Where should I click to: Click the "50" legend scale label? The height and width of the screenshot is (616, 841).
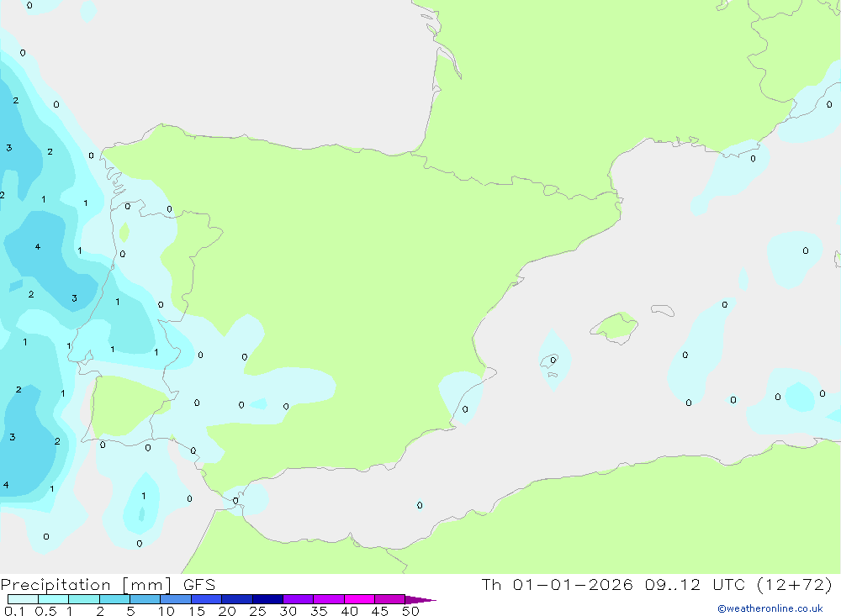[x=410, y=611]
